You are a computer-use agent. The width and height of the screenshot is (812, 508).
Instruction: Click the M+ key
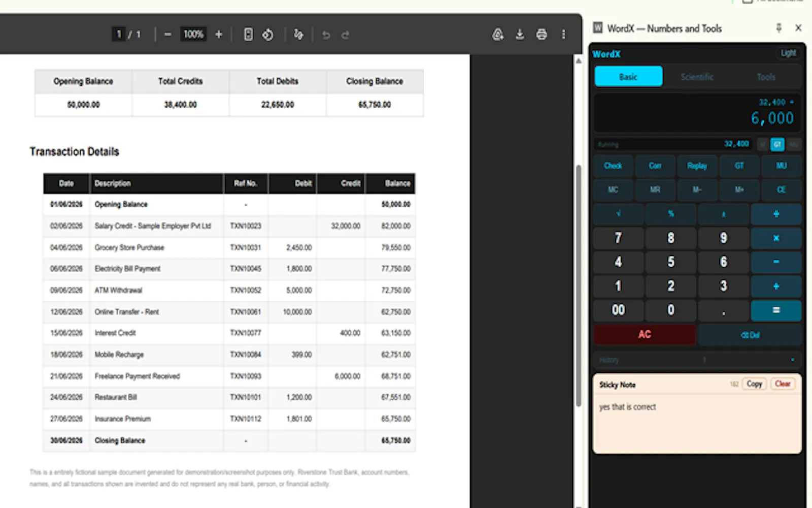pyautogui.click(x=739, y=189)
